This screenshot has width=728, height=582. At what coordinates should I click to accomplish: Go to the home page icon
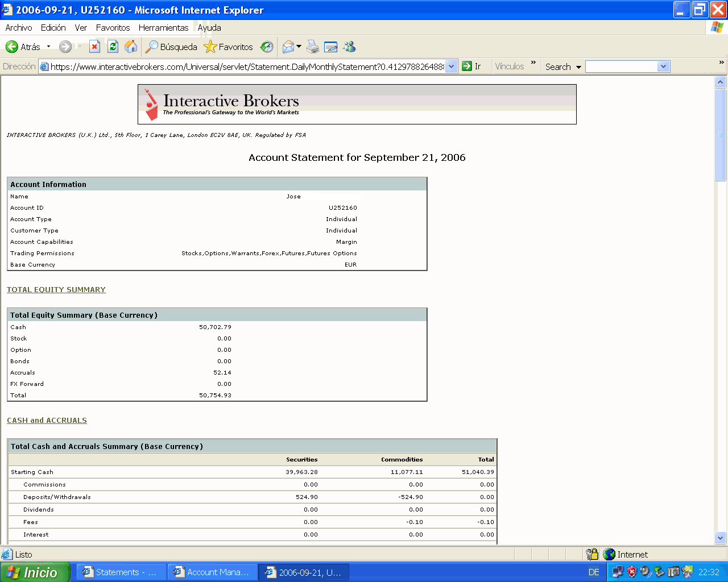click(131, 47)
